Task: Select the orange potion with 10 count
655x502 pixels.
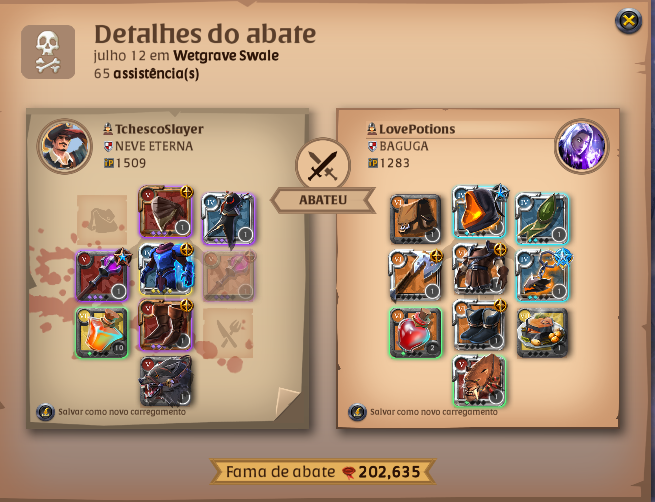Action: tap(102, 332)
